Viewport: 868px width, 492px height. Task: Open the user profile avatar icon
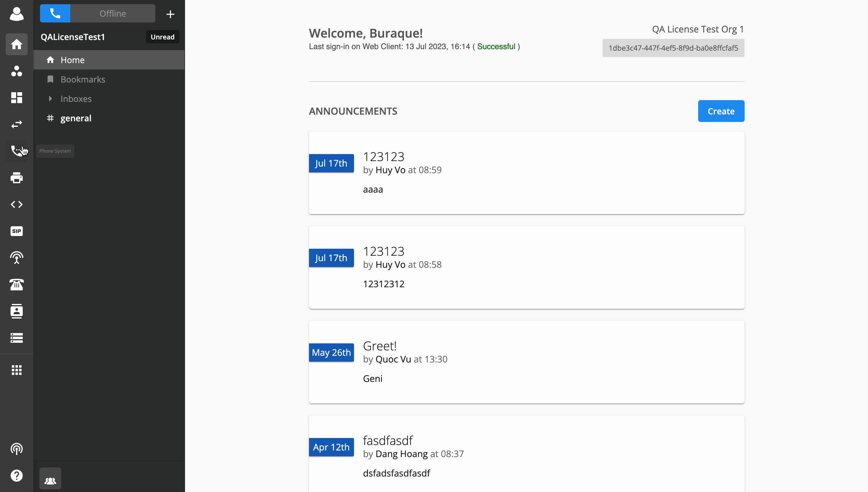(17, 14)
